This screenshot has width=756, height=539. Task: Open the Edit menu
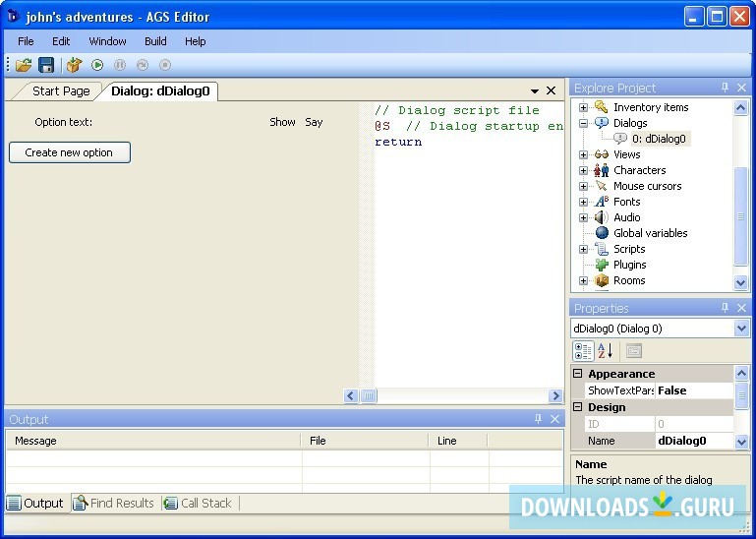point(61,41)
